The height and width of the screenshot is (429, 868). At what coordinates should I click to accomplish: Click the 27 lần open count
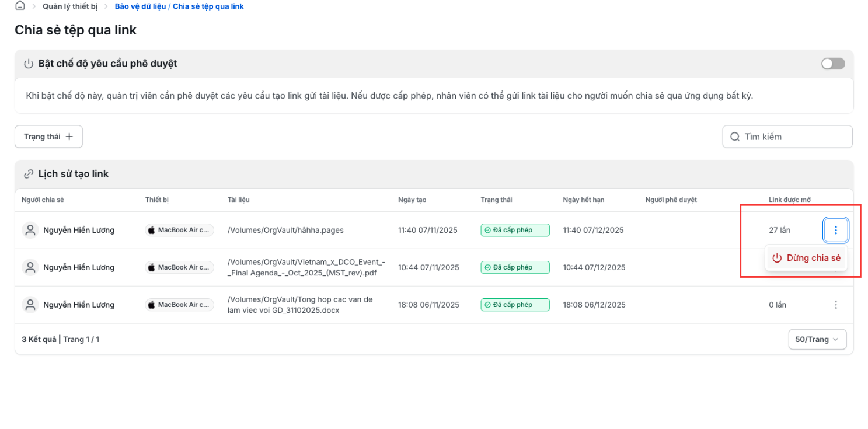point(780,230)
